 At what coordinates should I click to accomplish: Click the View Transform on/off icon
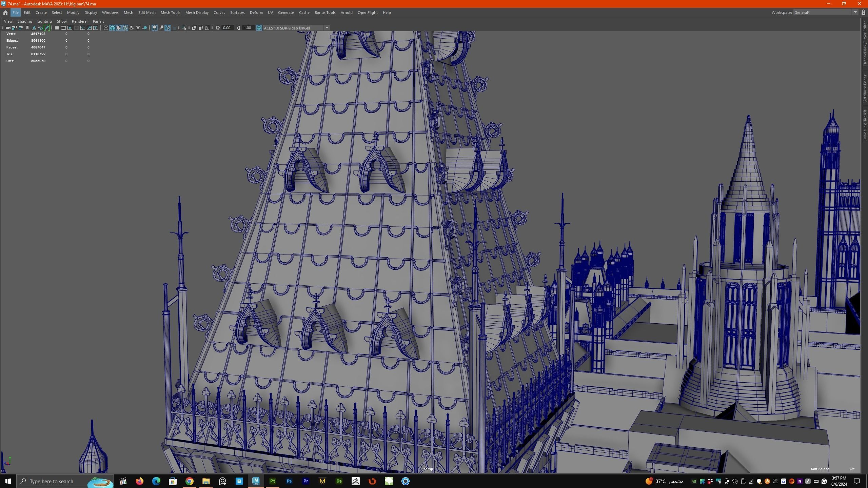(259, 28)
